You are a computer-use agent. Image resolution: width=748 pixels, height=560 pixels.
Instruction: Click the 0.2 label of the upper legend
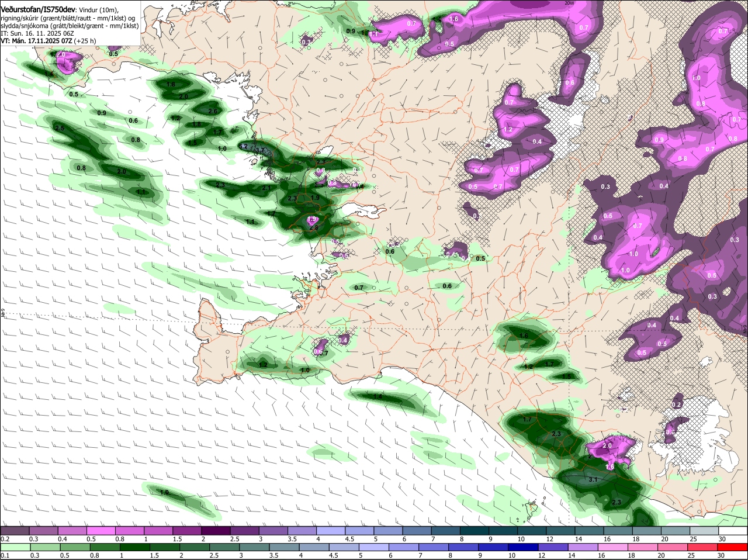(x=5, y=538)
